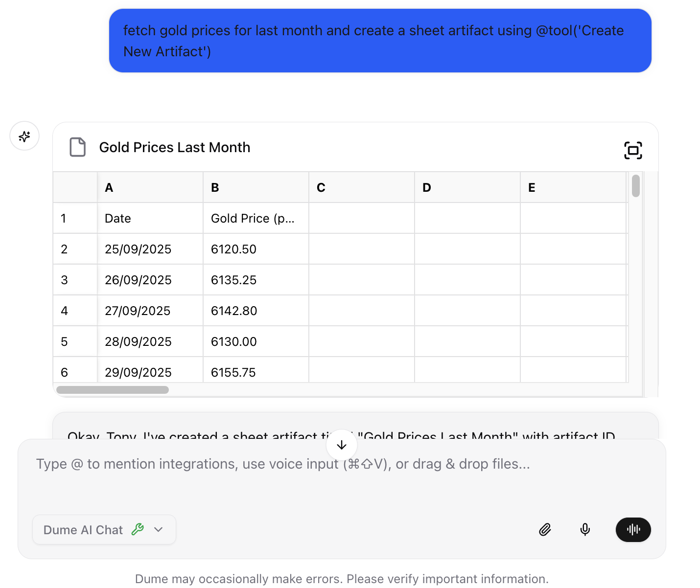This screenshot has height=588, width=700.
Task: Open the artifact in fullscreen view
Action: pos(633,150)
